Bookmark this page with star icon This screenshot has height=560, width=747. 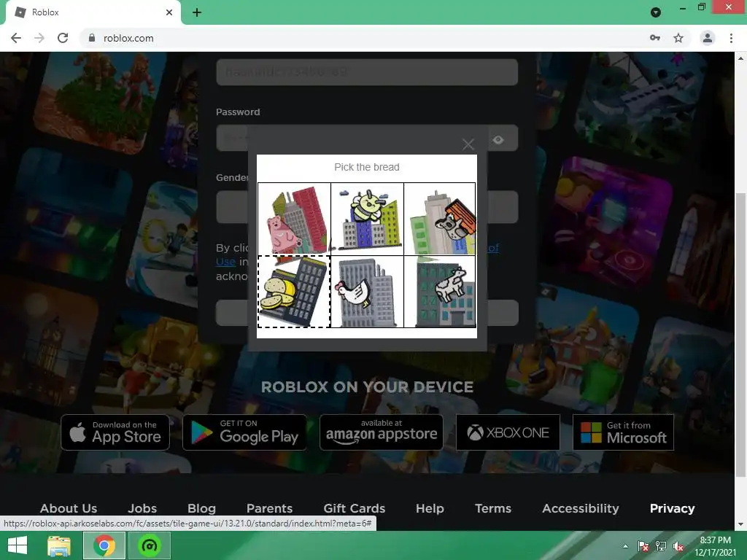click(678, 38)
